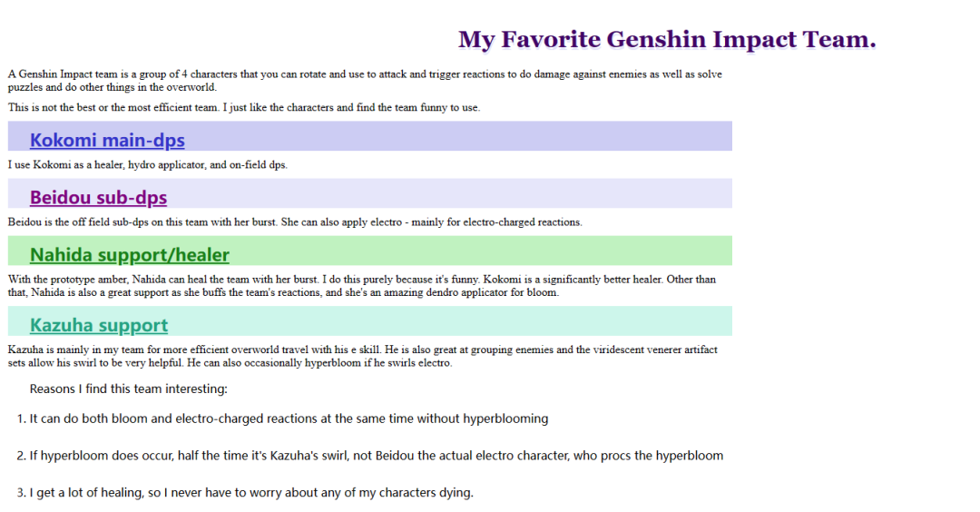Open the Kazuha support link

click(x=99, y=325)
